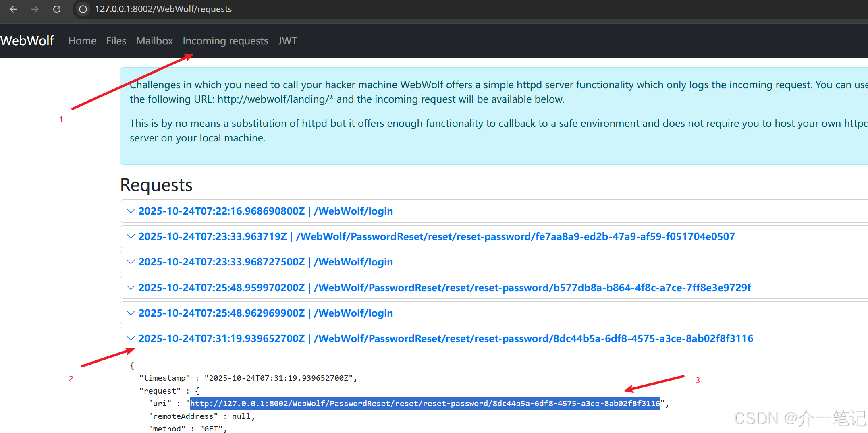Expand chevron of the 07:23:33.968 login request

[x=130, y=262]
